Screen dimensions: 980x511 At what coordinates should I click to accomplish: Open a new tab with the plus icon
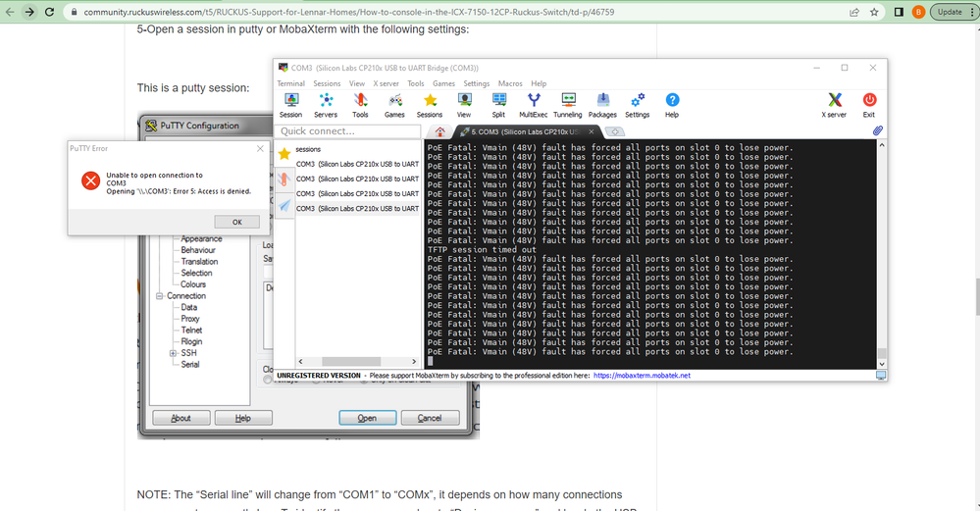click(615, 131)
